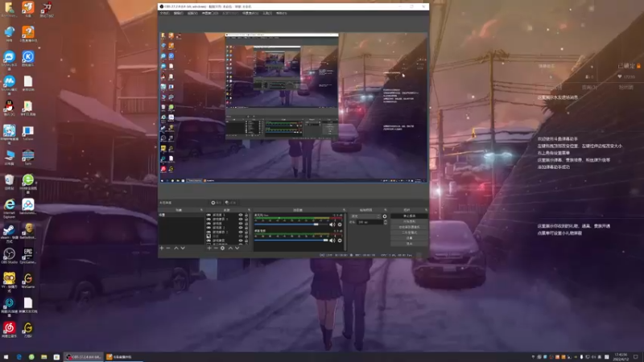Open the Help menu in OBS
Screen dimensions: 644x362
(x=281, y=13)
